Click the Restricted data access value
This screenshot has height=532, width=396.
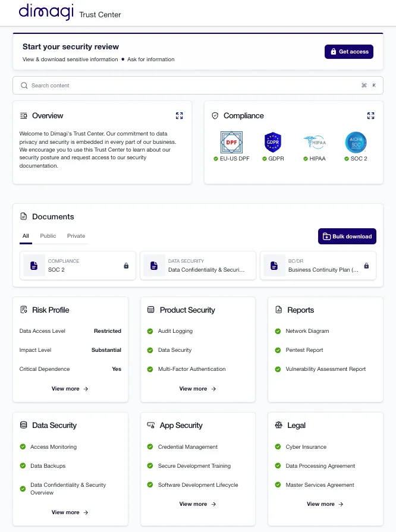click(x=108, y=331)
